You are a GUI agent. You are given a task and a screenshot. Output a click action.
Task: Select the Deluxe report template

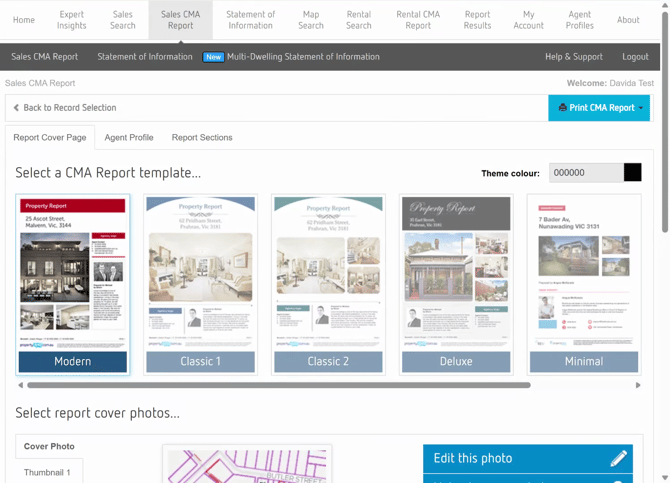pos(456,284)
